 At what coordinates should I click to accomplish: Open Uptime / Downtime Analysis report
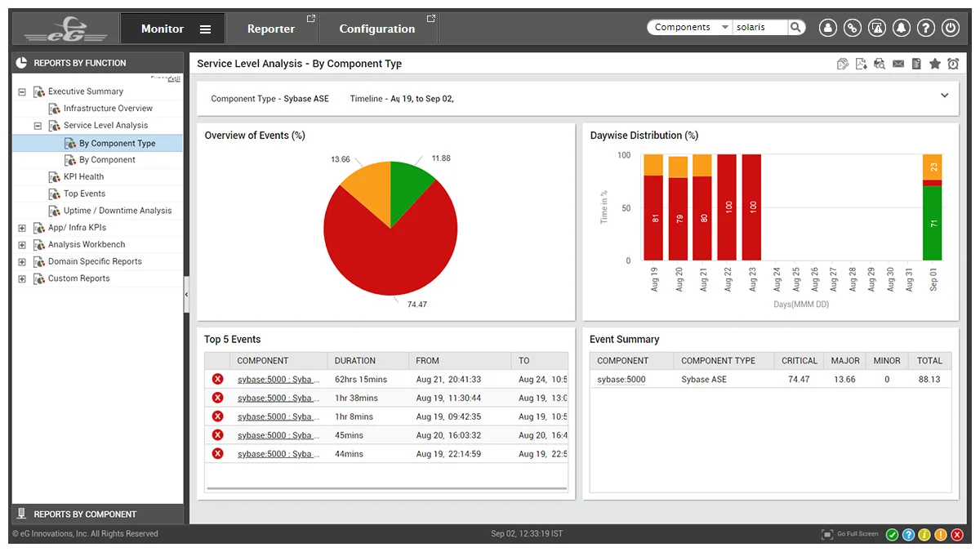tap(118, 211)
